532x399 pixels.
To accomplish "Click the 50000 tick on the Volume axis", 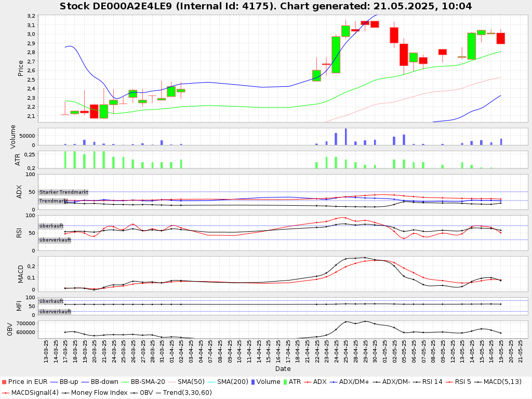I will coord(27,136).
